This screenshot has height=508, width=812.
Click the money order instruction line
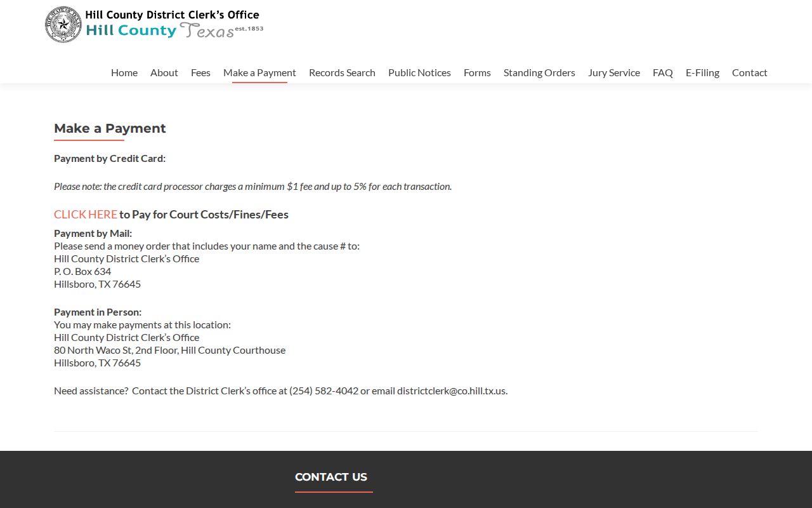(x=207, y=246)
